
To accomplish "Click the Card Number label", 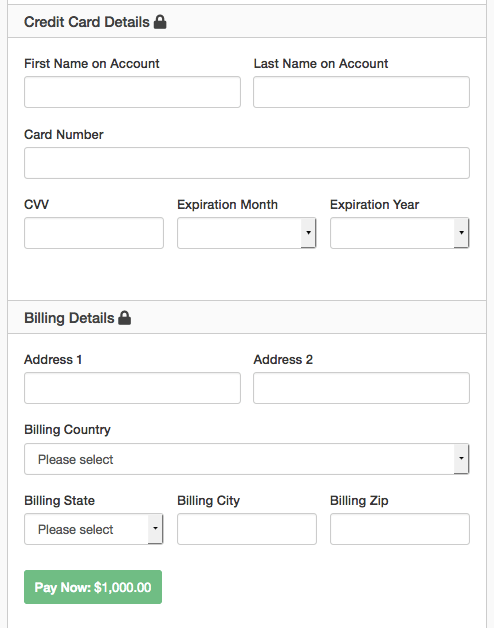I will 64,135.
